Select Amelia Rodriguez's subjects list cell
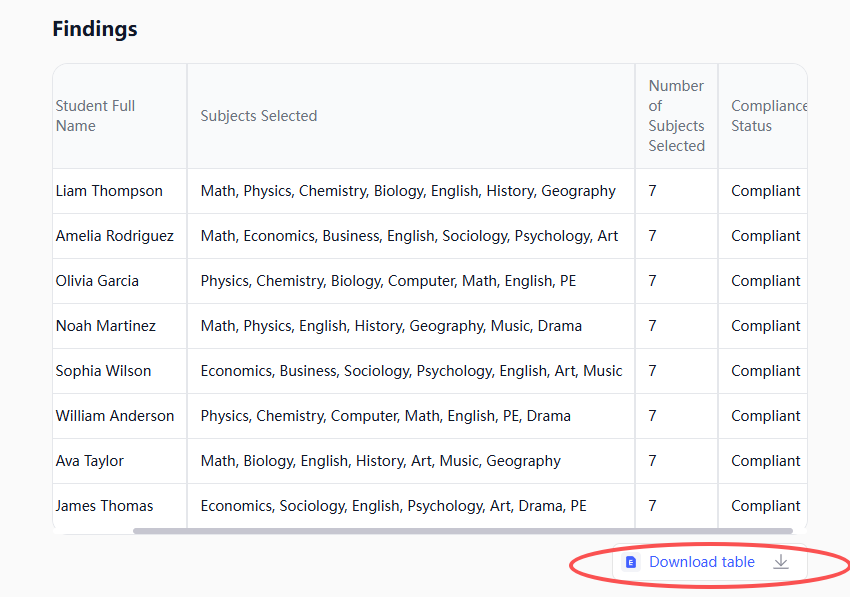Screen dimensions: 850x597 pyautogui.click(x=409, y=236)
